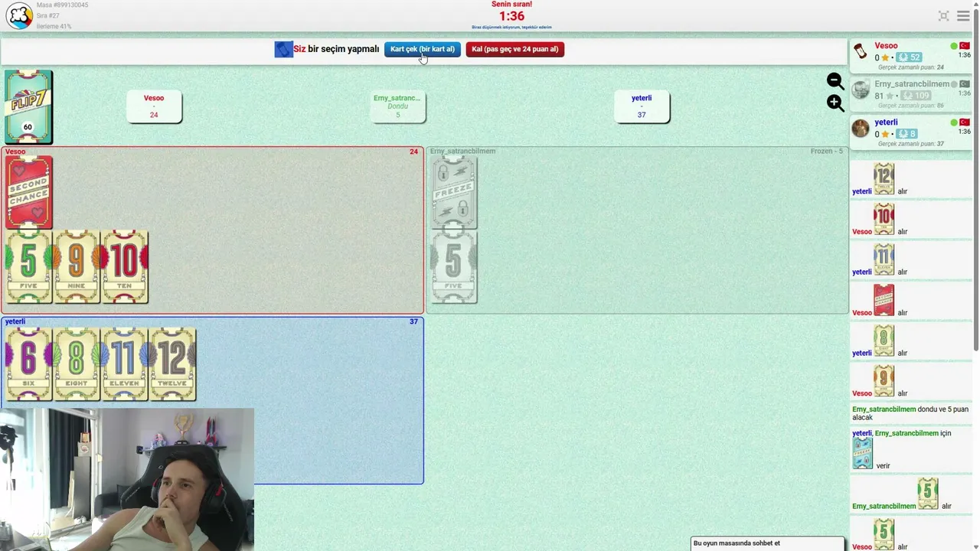The width and height of the screenshot is (980, 551).
Task: Click the yeterli score box showing 37
Action: tap(642, 106)
